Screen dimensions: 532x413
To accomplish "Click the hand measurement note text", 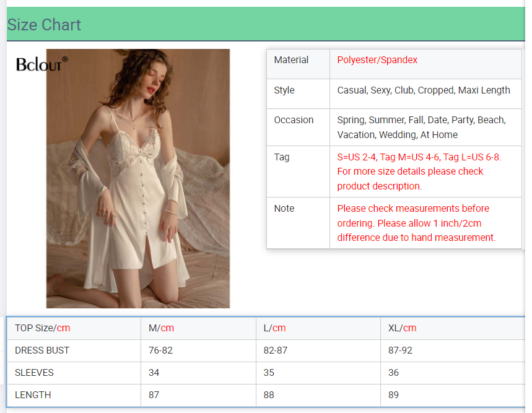I will click(x=416, y=223).
